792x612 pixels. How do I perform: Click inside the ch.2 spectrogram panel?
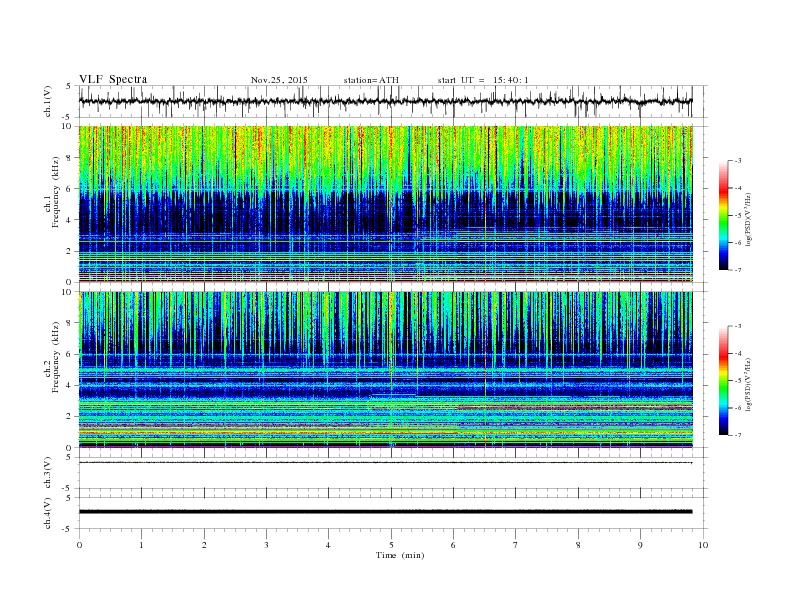(x=385, y=370)
